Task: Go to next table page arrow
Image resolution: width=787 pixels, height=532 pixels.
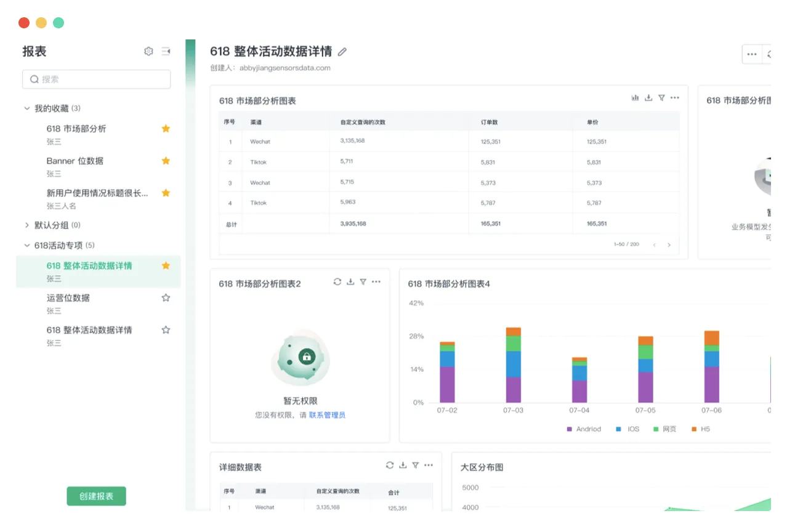Action: coord(669,245)
